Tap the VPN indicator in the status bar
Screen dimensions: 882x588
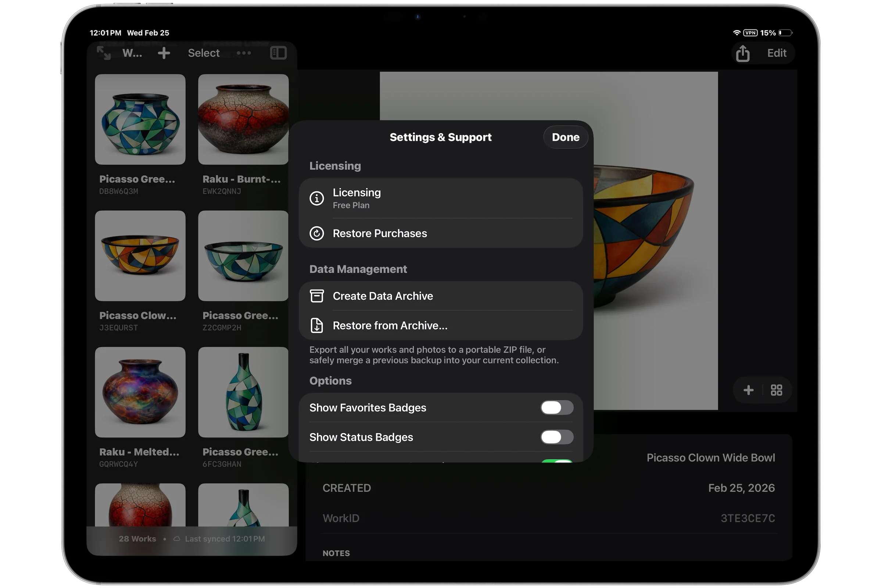(x=750, y=33)
